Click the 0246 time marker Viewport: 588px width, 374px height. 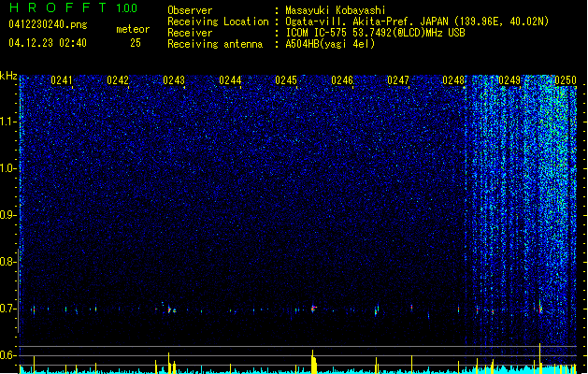point(342,80)
